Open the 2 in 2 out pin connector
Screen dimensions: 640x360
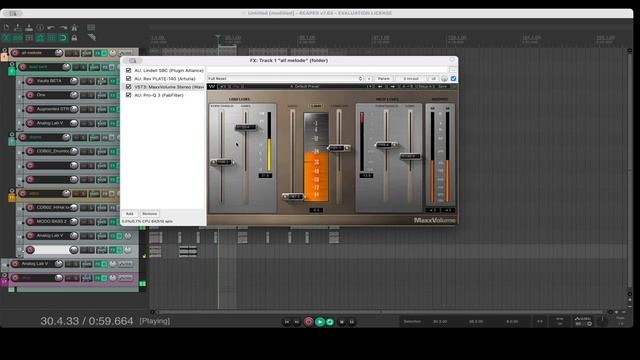click(x=411, y=78)
